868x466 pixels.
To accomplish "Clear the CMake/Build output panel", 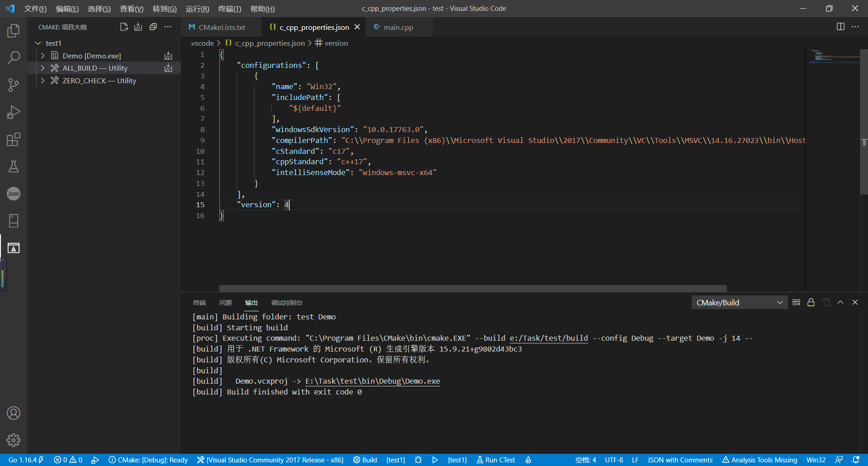I will pyautogui.click(x=796, y=302).
